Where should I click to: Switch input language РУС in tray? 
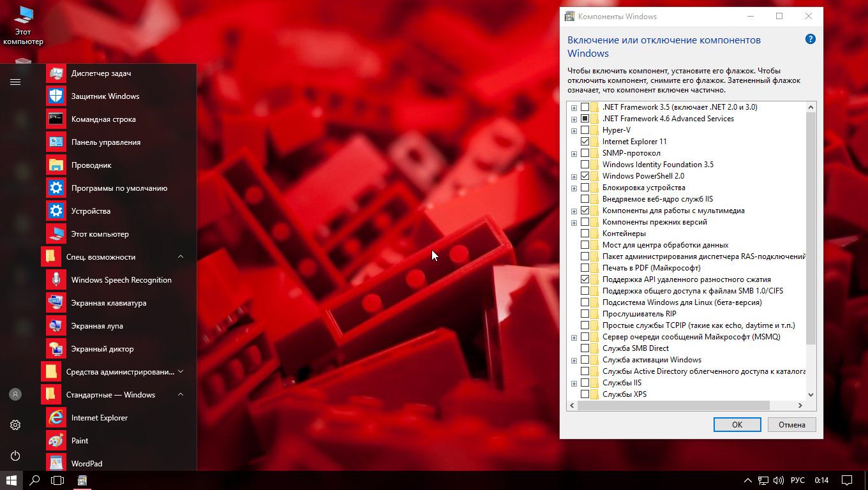click(798, 480)
